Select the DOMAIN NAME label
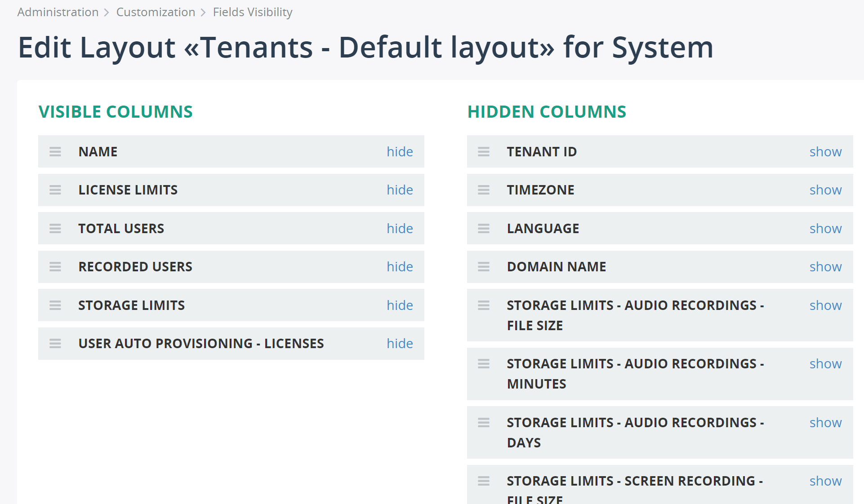864x504 pixels. (x=557, y=267)
